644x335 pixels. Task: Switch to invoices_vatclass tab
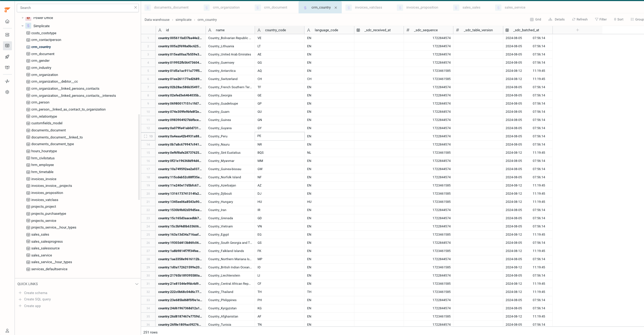[x=364, y=7]
